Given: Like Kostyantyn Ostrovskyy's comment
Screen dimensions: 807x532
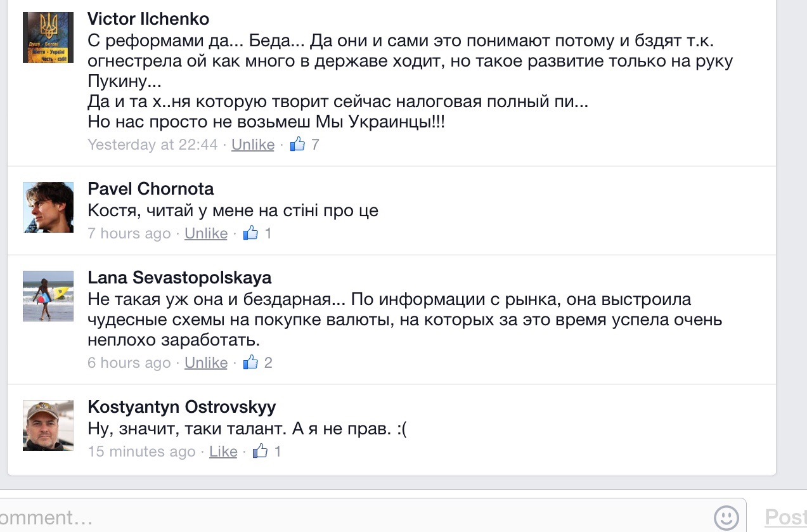Looking at the screenshot, I should 223,451.
